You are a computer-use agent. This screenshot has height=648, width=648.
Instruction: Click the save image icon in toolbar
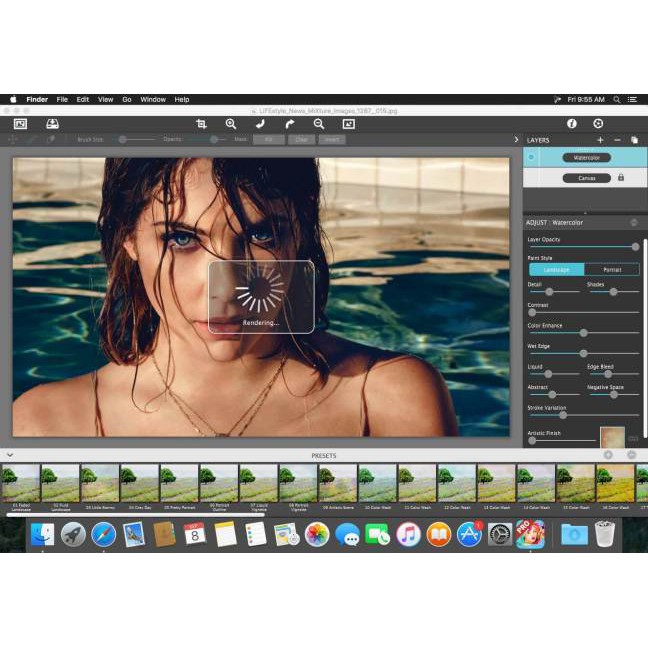click(52, 124)
